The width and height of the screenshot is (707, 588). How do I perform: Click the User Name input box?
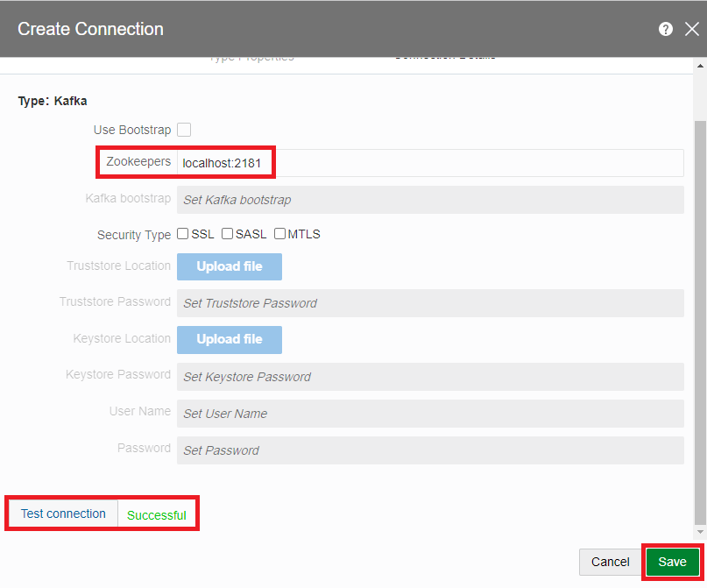pos(429,414)
